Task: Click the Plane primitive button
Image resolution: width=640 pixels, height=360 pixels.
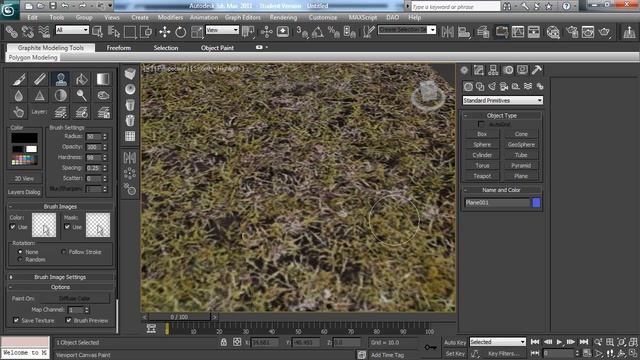Action: click(521, 176)
